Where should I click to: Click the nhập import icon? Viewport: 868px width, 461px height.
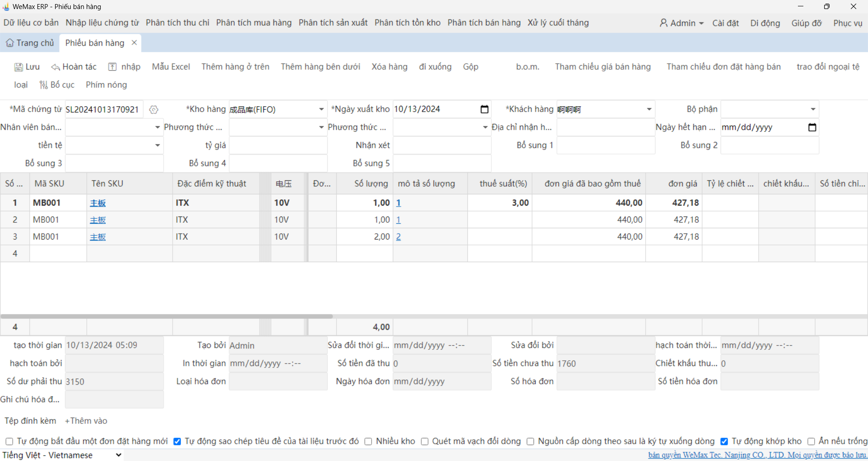tap(113, 67)
